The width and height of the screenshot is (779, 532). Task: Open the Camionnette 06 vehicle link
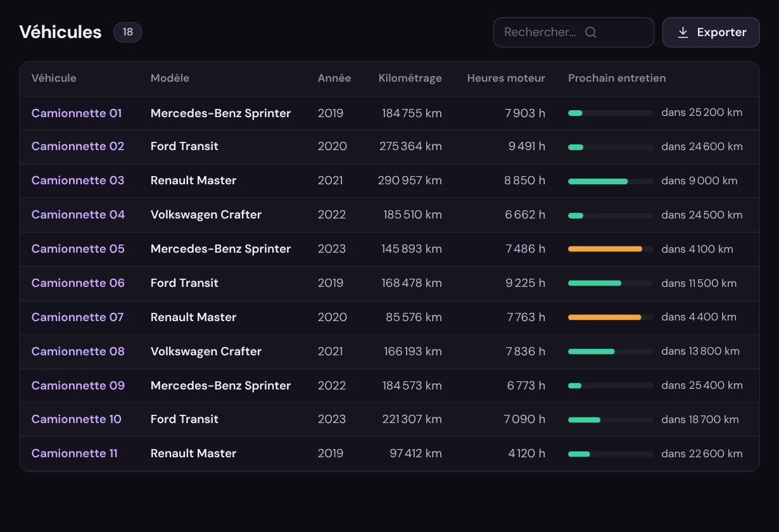point(79,283)
